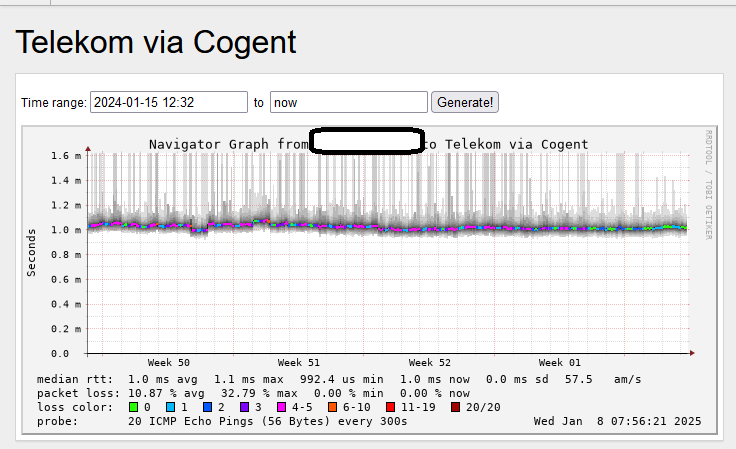Choose the purple loss swatch labeled 3
Image resolution: width=736 pixels, height=449 pixels.
(x=245, y=407)
